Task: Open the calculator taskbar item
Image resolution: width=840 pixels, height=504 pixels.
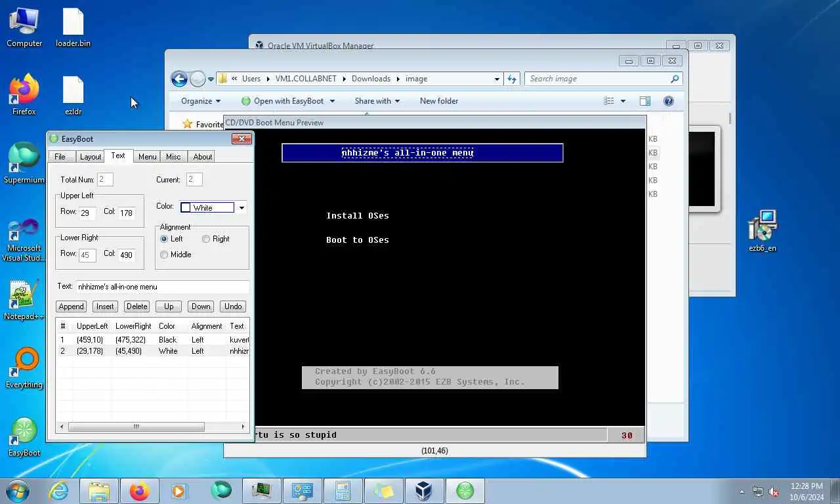Action: click(x=343, y=491)
